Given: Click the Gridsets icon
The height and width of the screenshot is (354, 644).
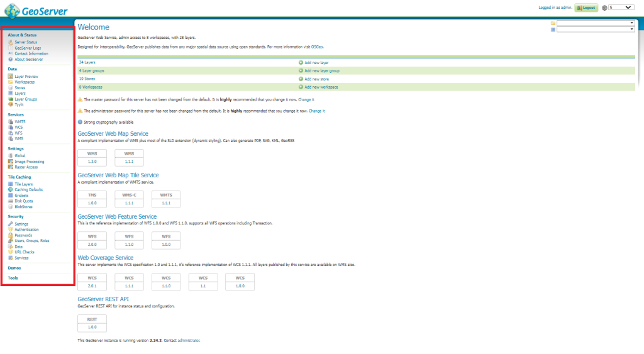Looking at the screenshot, I should coord(11,196).
